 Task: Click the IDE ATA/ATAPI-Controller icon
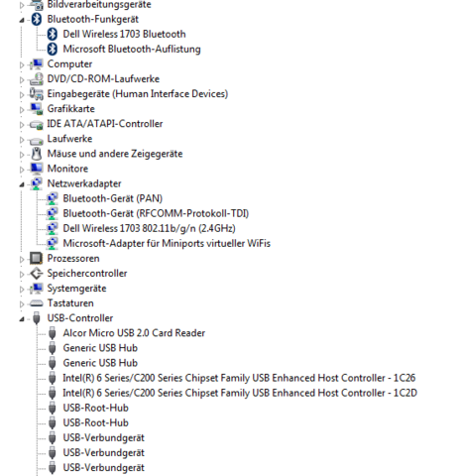37,125
